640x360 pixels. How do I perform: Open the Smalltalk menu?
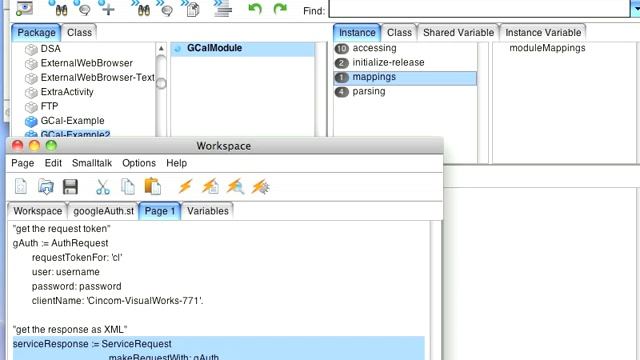point(92,163)
